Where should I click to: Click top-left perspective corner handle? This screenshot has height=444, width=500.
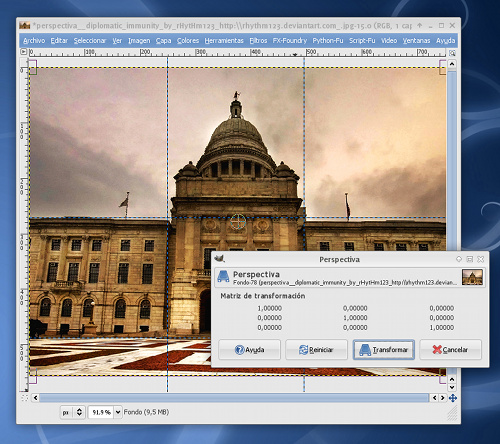coord(33,67)
